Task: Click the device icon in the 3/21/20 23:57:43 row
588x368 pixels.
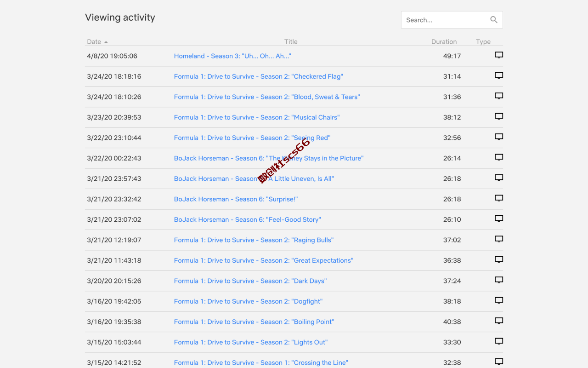Action: (x=499, y=178)
